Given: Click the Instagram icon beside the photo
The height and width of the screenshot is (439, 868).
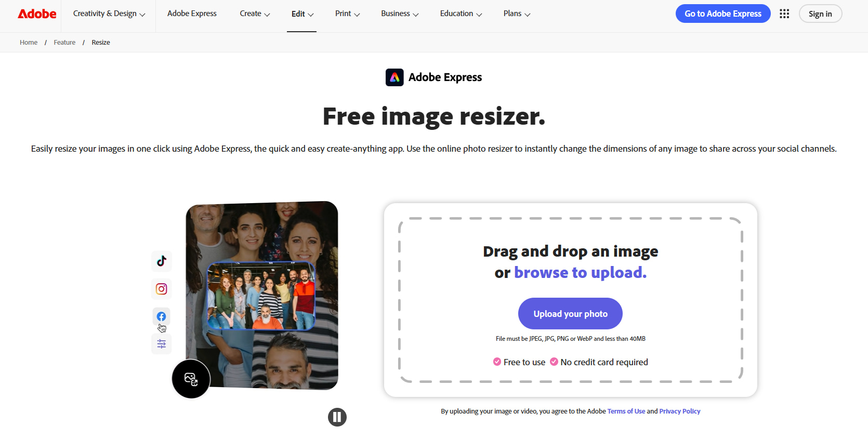Looking at the screenshot, I should [162, 289].
